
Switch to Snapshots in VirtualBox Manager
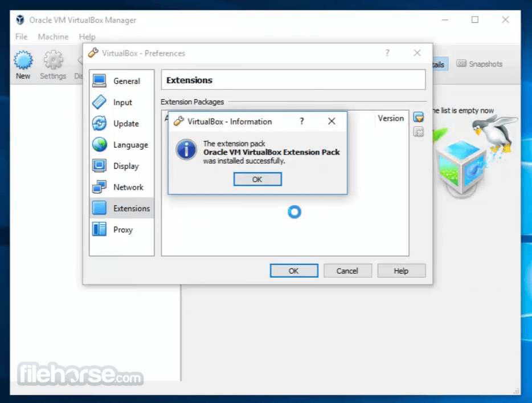point(480,64)
